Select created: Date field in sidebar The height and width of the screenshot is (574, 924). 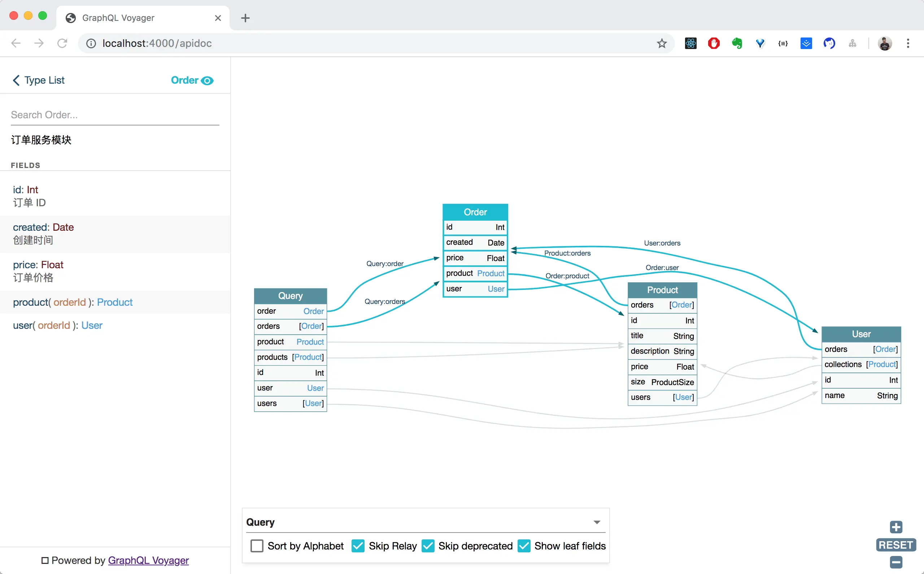click(43, 234)
